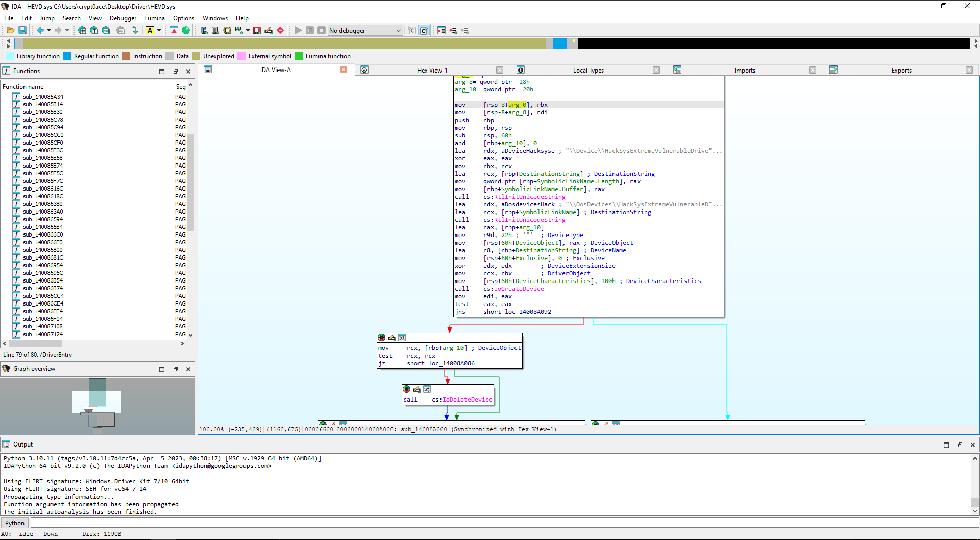The image size is (980, 540).
Task: Click the color-wheel icon on the jz node
Action: coord(382,338)
